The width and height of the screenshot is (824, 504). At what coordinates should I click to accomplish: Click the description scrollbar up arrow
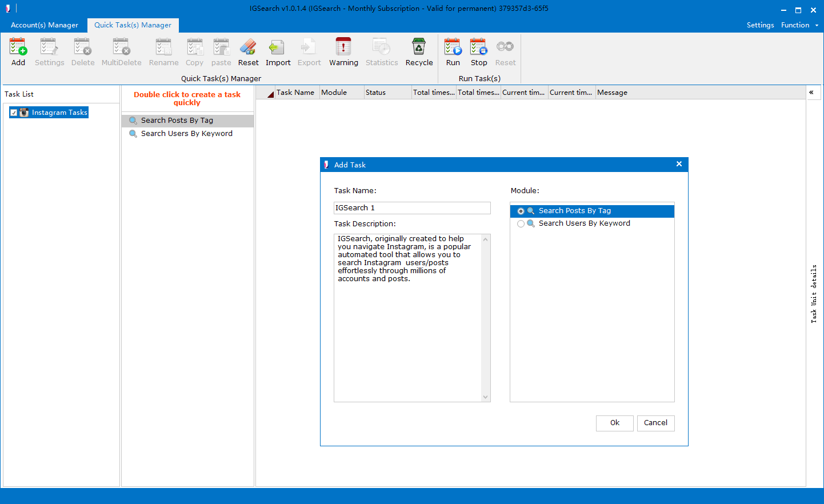[486, 239]
